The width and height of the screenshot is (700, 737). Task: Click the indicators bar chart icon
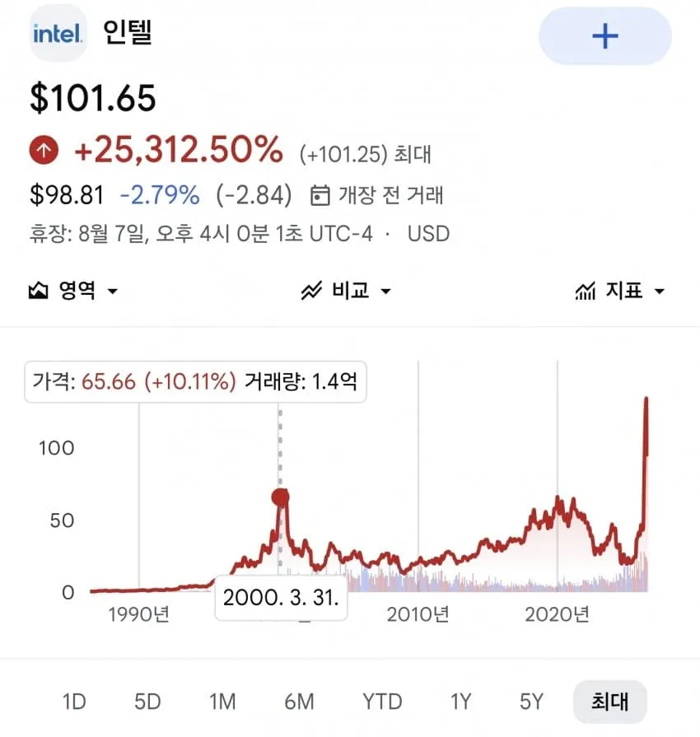[586, 291]
